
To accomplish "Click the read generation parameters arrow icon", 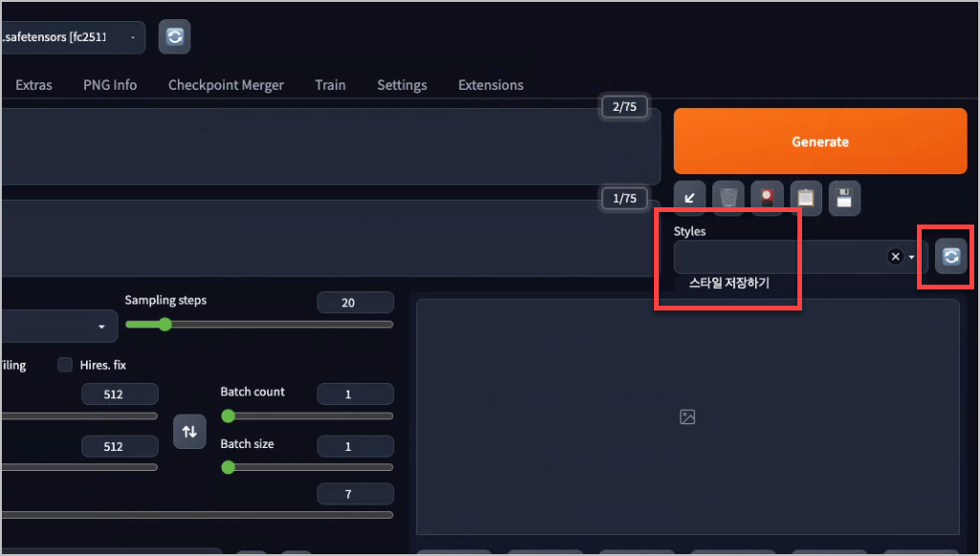I will 688,198.
